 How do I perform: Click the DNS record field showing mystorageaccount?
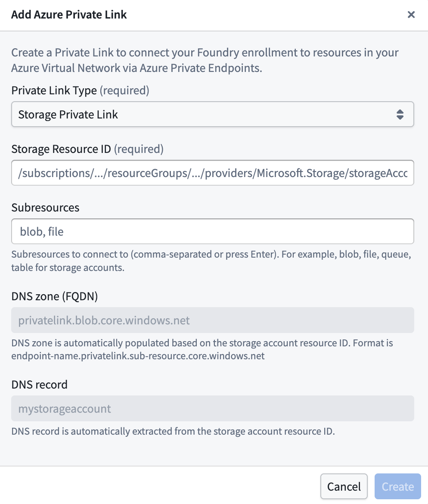213,408
